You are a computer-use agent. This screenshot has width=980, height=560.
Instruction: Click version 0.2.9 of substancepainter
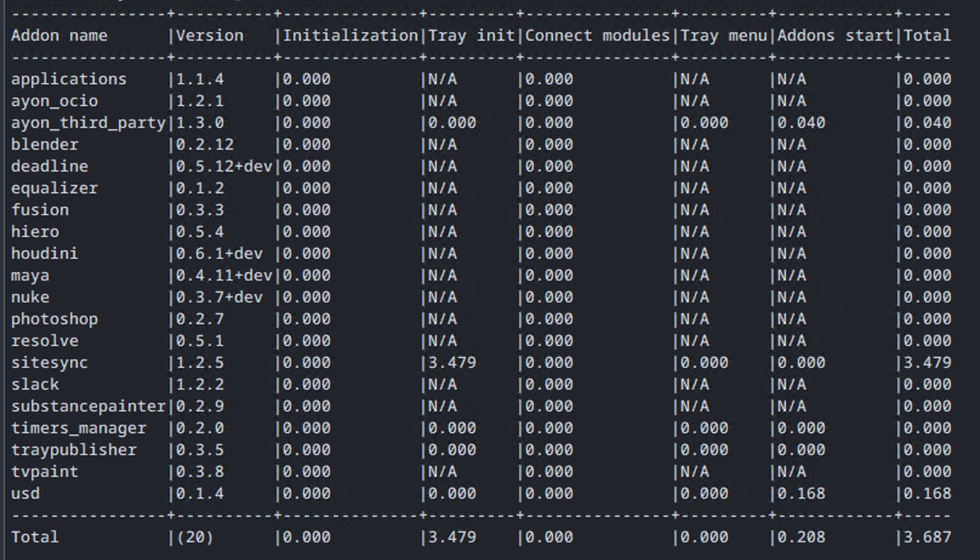point(200,407)
